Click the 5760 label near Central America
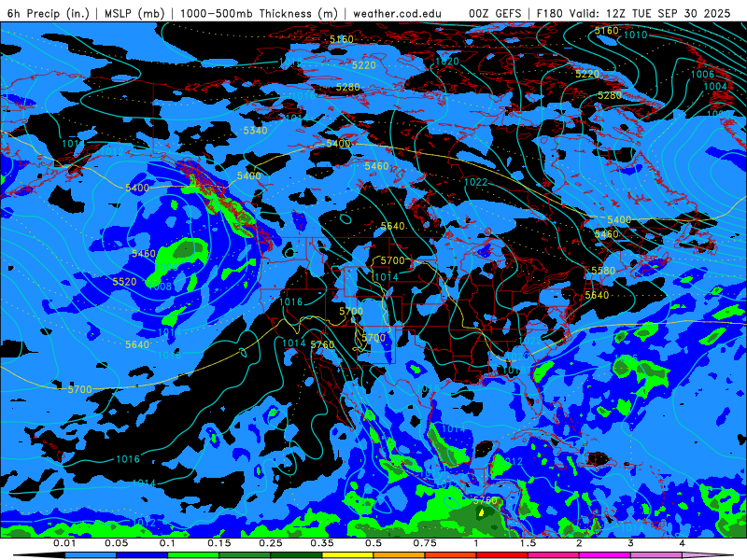Viewport: 747px width, 560px height. coord(485,500)
